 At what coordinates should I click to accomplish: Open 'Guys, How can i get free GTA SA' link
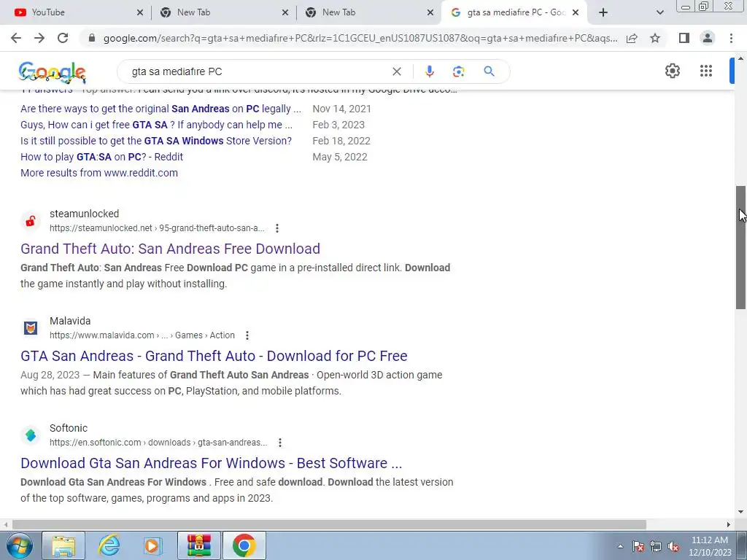156,125
